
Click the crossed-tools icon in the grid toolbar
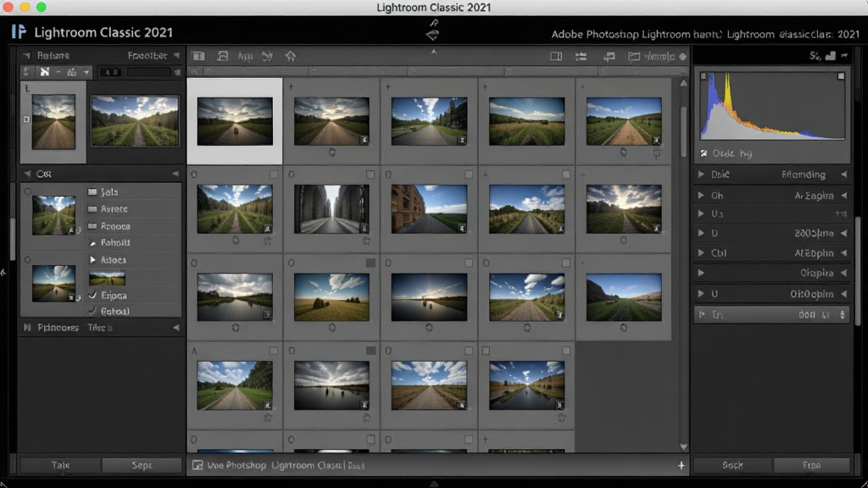point(267,56)
